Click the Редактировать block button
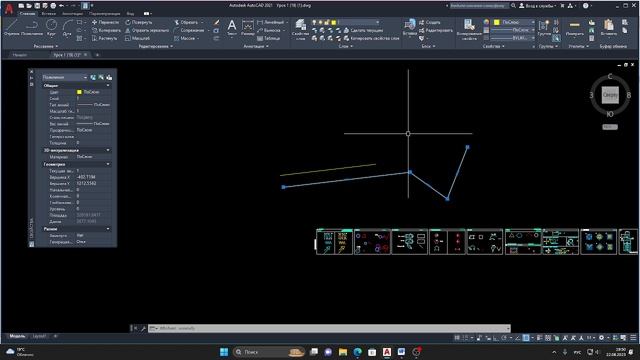 [436, 30]
